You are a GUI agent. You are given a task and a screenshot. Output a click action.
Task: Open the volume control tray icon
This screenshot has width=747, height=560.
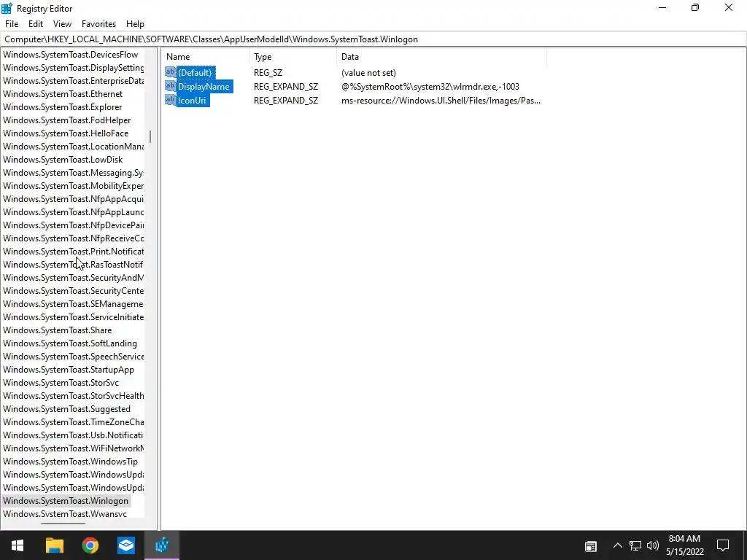pos(653,545)
